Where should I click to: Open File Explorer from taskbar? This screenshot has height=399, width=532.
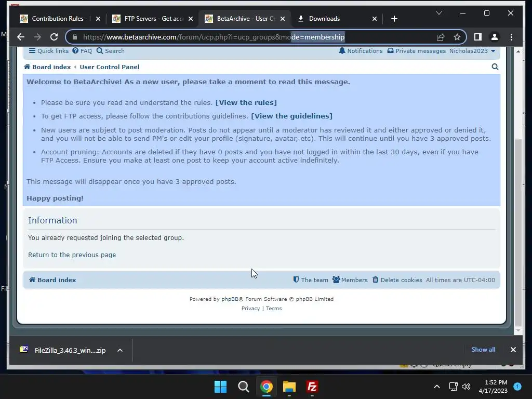[x=289, y=387]
